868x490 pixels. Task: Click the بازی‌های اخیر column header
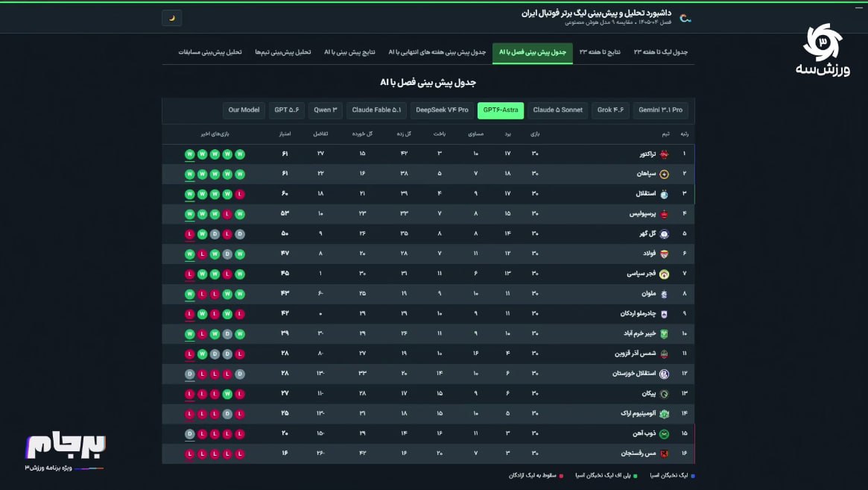[215, 134]
